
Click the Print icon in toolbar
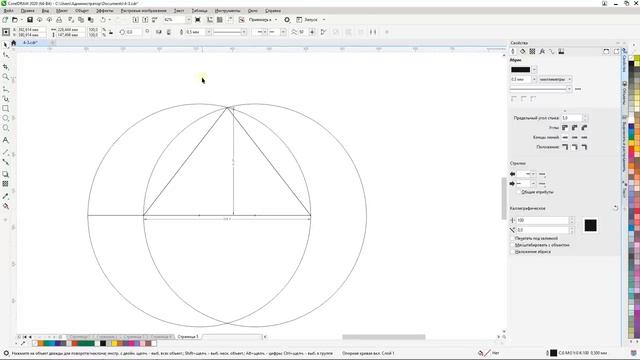tap(59, 20)
